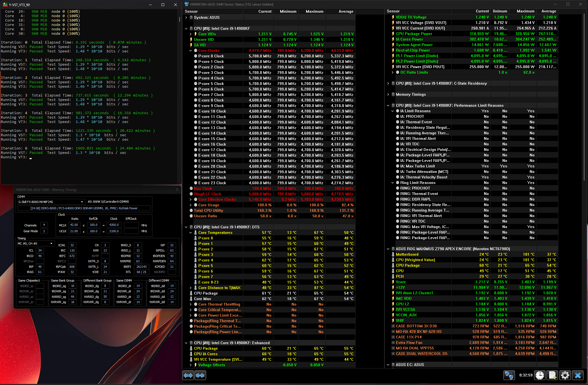588x385 pixels.
Task: Click the Iteration: 6 line in console
Action: pyautogui.click(x=78, y=148)
